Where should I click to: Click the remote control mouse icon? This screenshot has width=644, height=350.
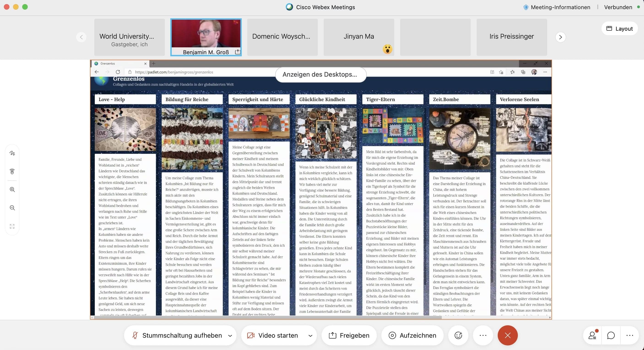tap(12, 171)
